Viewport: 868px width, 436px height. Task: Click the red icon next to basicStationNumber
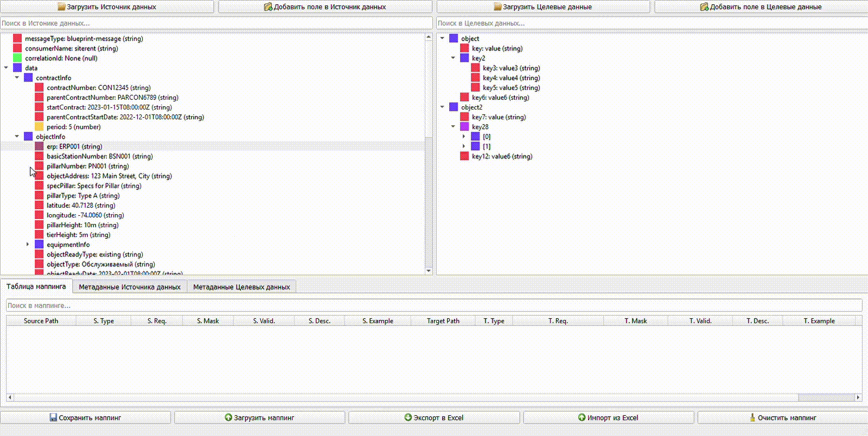[39, 156]
